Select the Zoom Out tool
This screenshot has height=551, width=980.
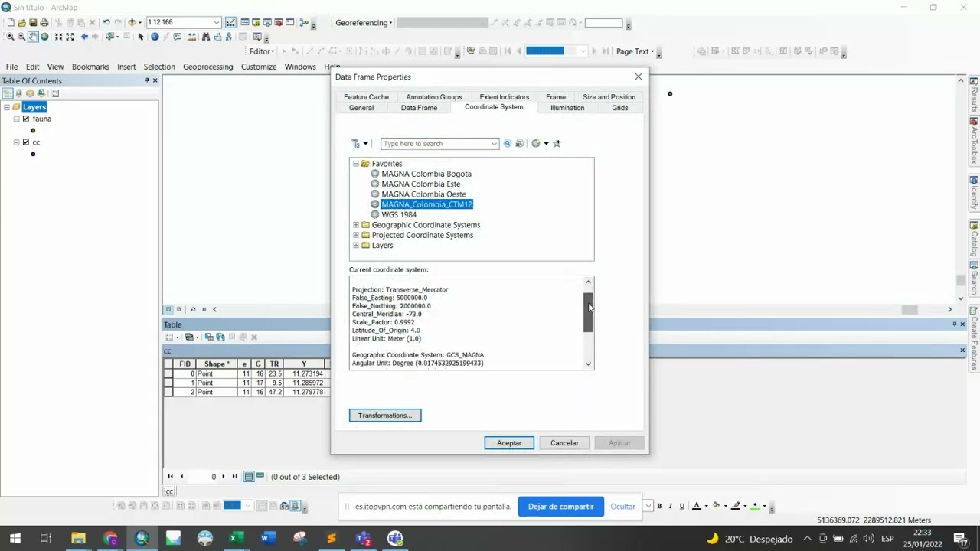tap(21, 37)
